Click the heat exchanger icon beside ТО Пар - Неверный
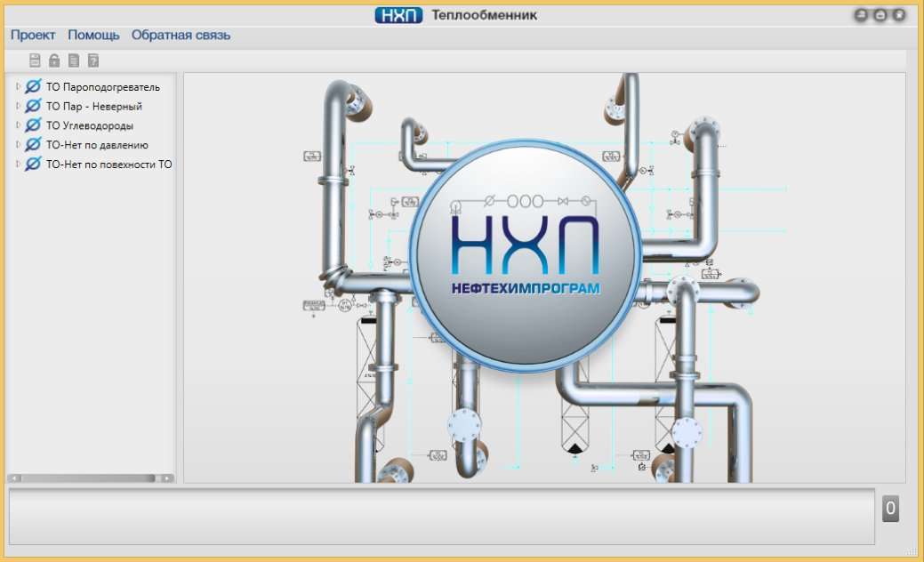Image resolution: width=924 pixels, height=562 pixels. pyautogui.click(x=33, y=106)
